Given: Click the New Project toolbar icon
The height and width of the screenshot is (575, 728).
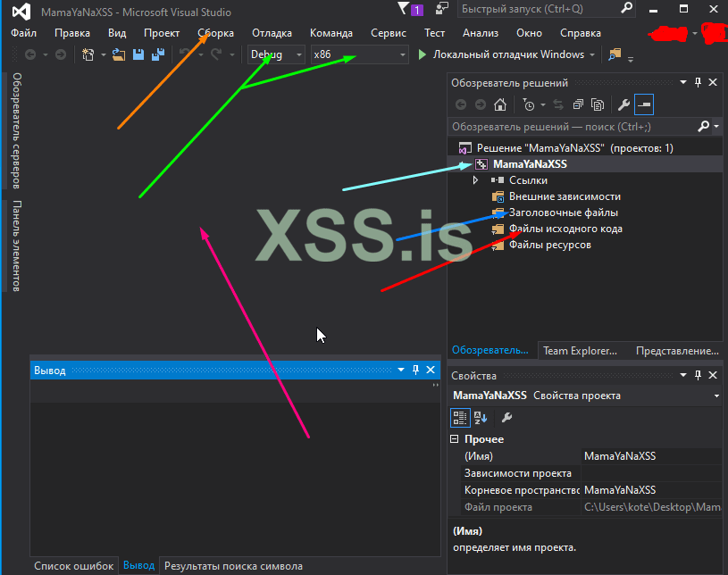Looking at the screenshot, I should tap(88, 54).
